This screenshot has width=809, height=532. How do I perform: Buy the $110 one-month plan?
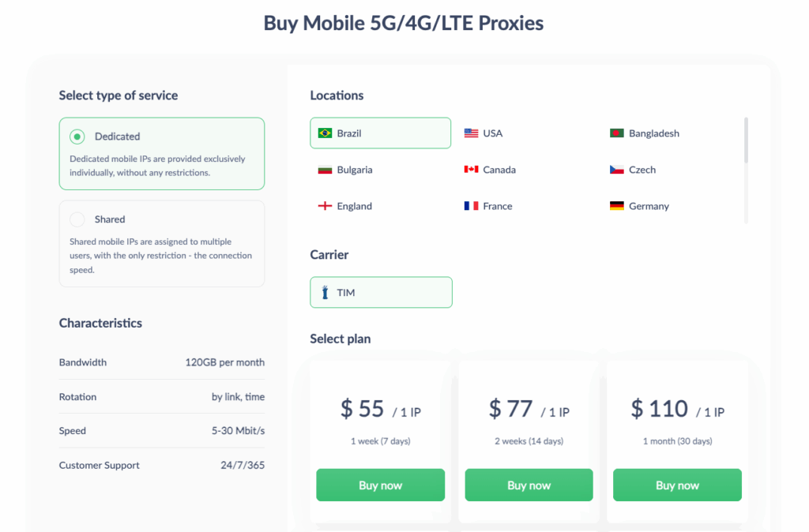coord(677,485)
